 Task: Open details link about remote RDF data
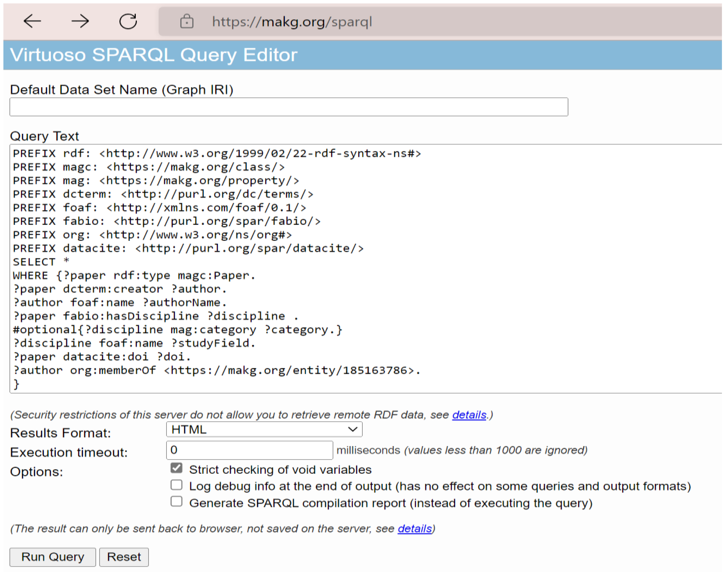point(469,415)
